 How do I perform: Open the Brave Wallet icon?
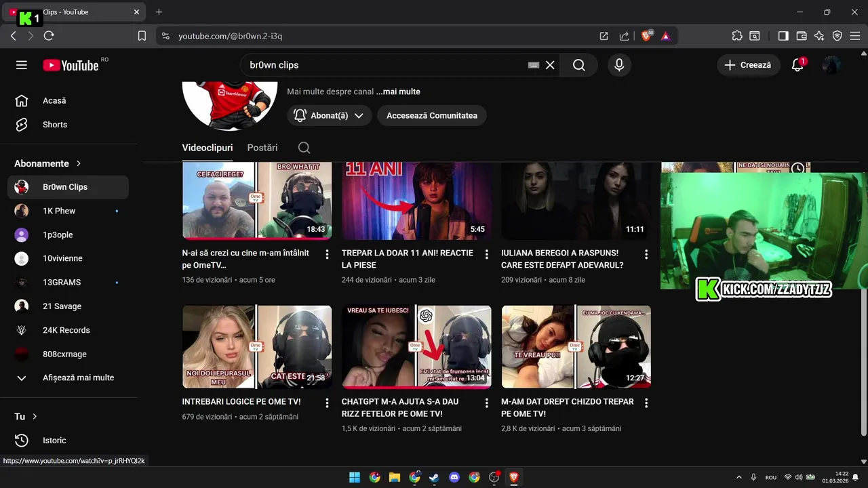[x=802, y=36]
